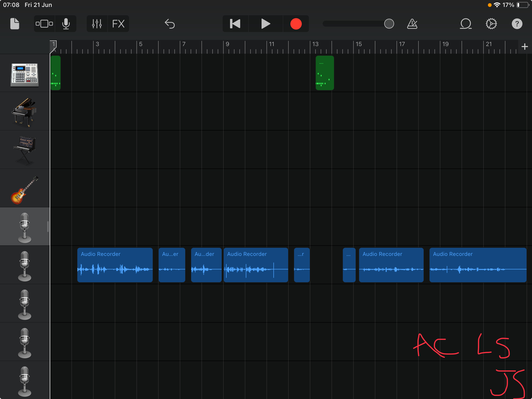
Task: Select the 'Au...er' audio region
Action: point(172,265)
